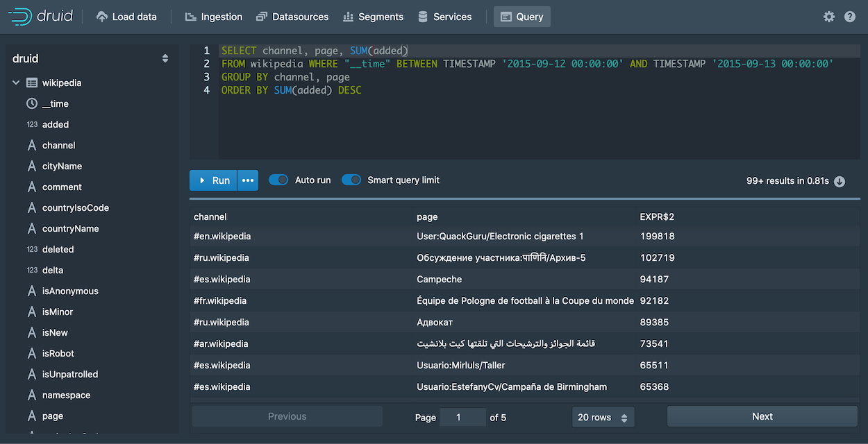The image size is (868, 444).
Task: Select the isRobot column in tree
Action: point(58,353)
